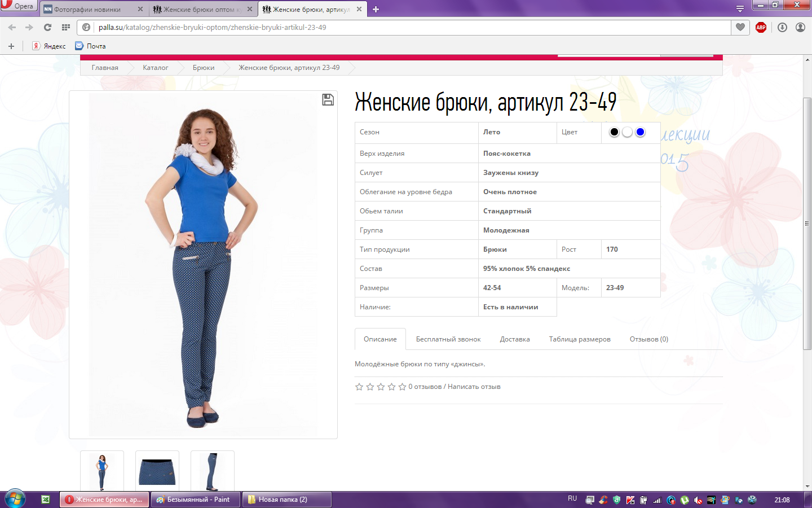Open the Excel icon in the taskbar

46,500
